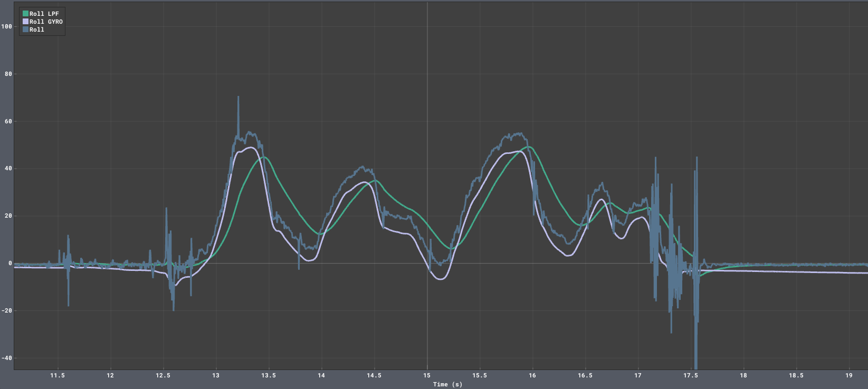Click the 17.5 tick on the time axis
Viewport: 868px width, 389px height.
coord(691,375)
